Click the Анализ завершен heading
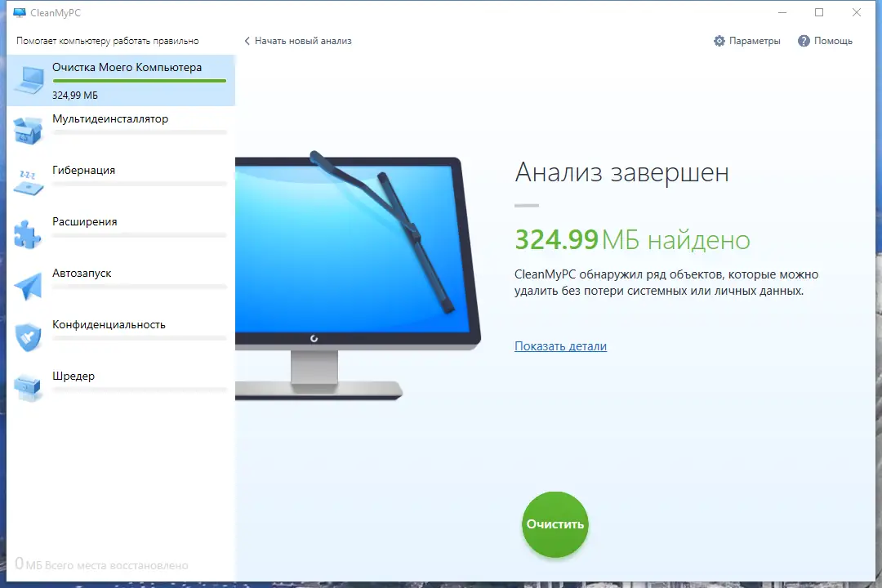 (x=622, y=172)
